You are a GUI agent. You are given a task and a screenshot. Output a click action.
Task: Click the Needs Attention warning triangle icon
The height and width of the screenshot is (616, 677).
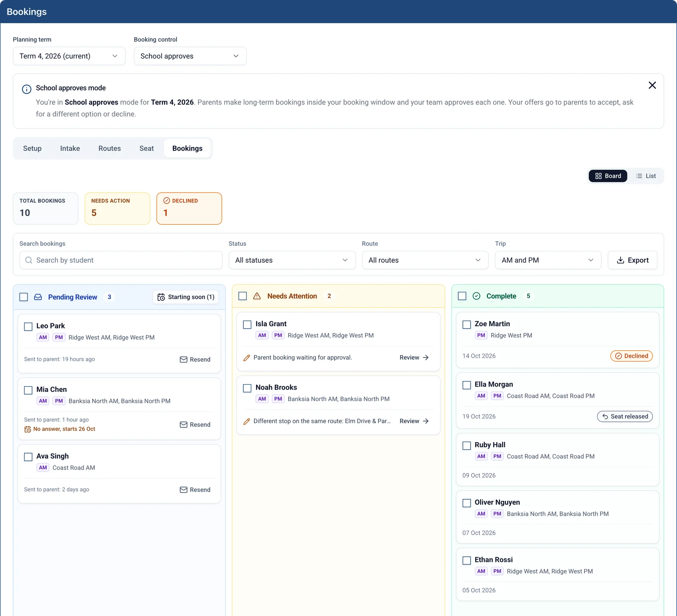coord(257,296)
